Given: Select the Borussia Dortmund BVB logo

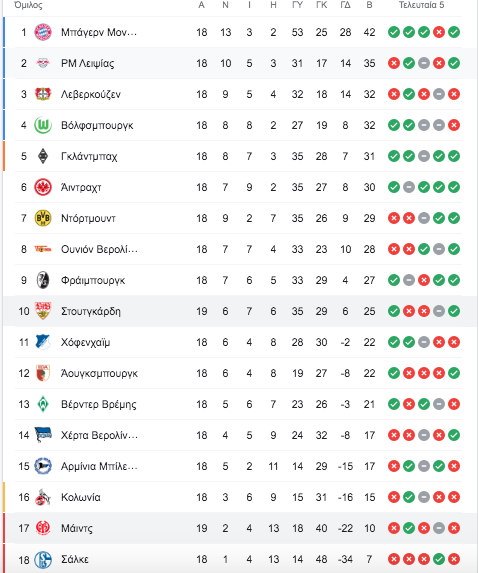Looking at the screenshot, I should pyautogui.click(x=43, y=218).
